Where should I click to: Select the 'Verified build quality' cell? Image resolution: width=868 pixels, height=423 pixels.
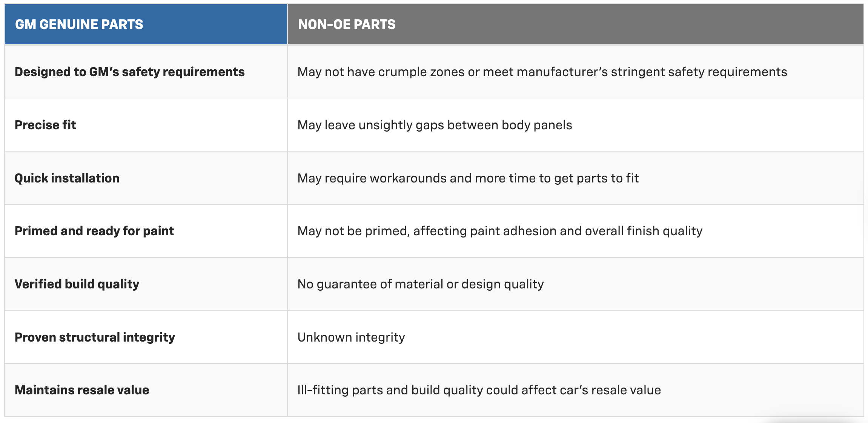coord(77,284)
